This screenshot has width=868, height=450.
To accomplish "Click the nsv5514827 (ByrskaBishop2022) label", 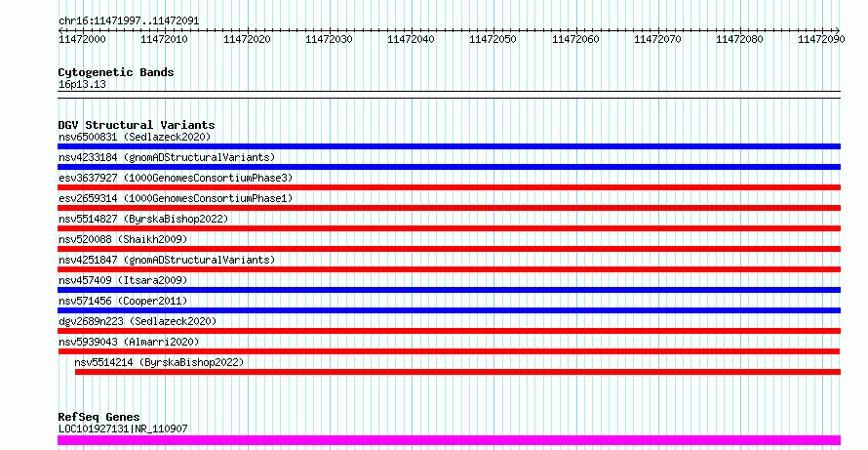I will pos(143,219).
